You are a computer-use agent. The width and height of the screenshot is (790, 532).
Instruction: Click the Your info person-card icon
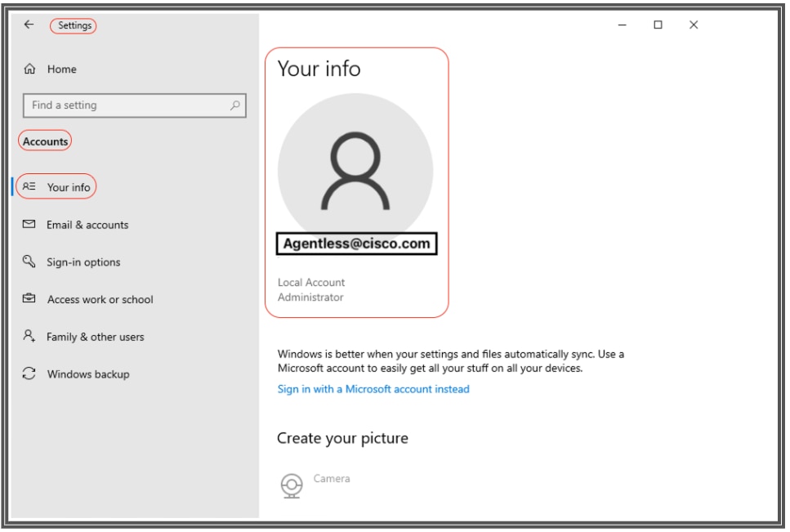[29, 186]
